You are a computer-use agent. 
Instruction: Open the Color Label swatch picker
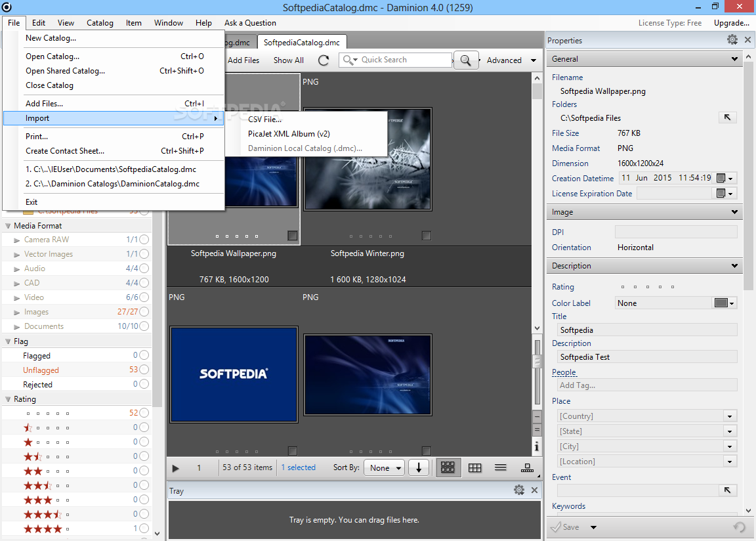724,303
